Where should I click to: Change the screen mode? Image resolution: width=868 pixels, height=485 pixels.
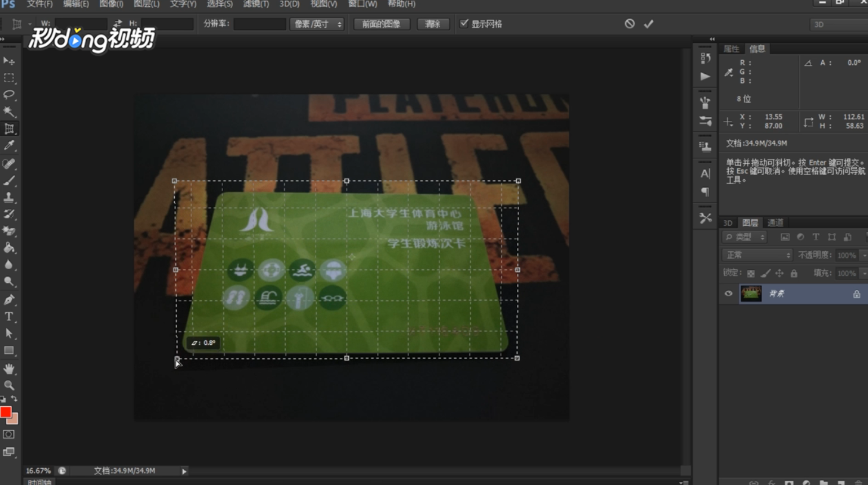point(8,452)
